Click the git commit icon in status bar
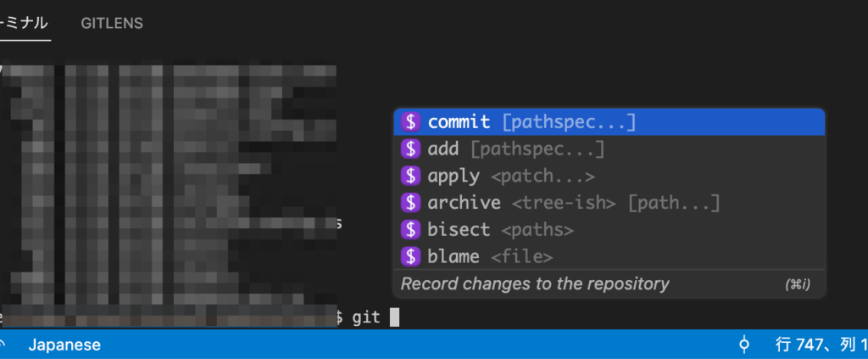The image size is (868, 359). click(x=744, y=345)
